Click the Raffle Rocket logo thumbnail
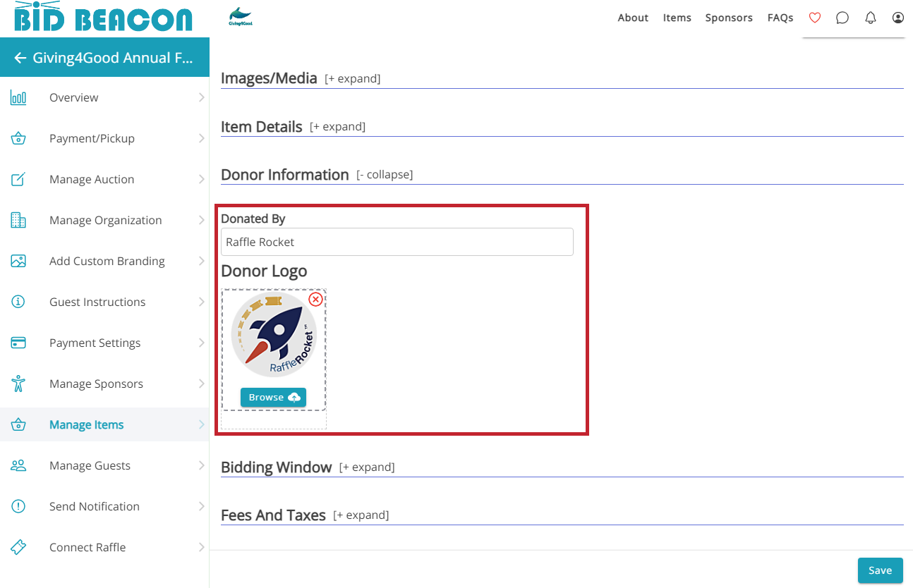Viewport: 913px width, 588px height. click(x=274, y=336)
